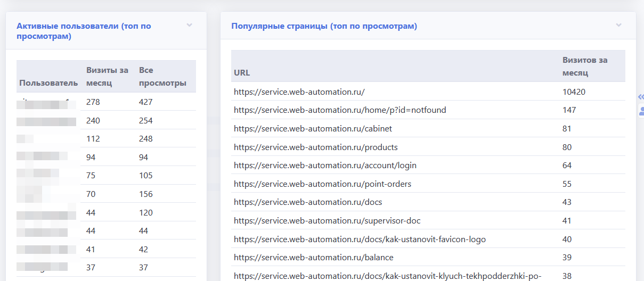This screenshot has width=644, height=281.
Task: Click the Визитов за месяц column header
Action: [x=584, y=67]
